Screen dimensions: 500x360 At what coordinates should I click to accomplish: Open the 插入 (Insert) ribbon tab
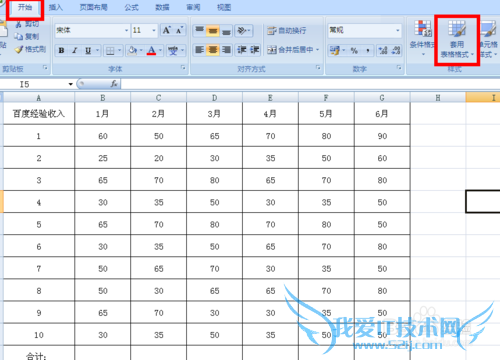[56, 7]
